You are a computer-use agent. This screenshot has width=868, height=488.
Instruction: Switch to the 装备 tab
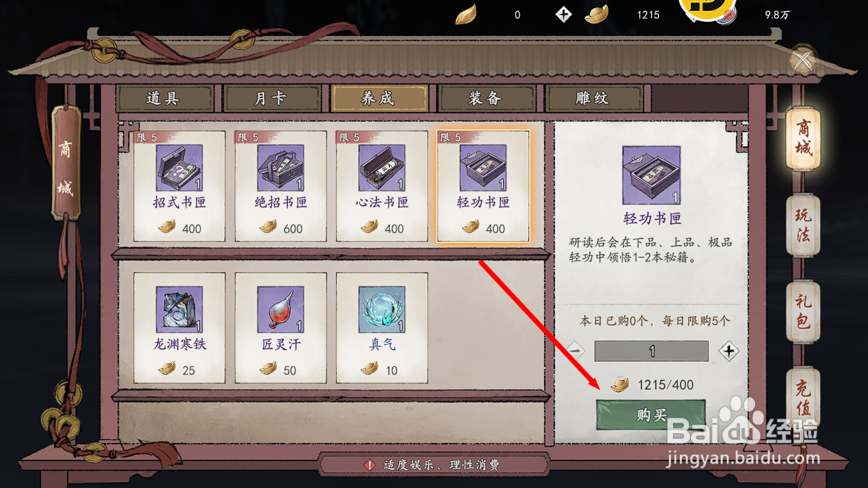coord(486,98)
